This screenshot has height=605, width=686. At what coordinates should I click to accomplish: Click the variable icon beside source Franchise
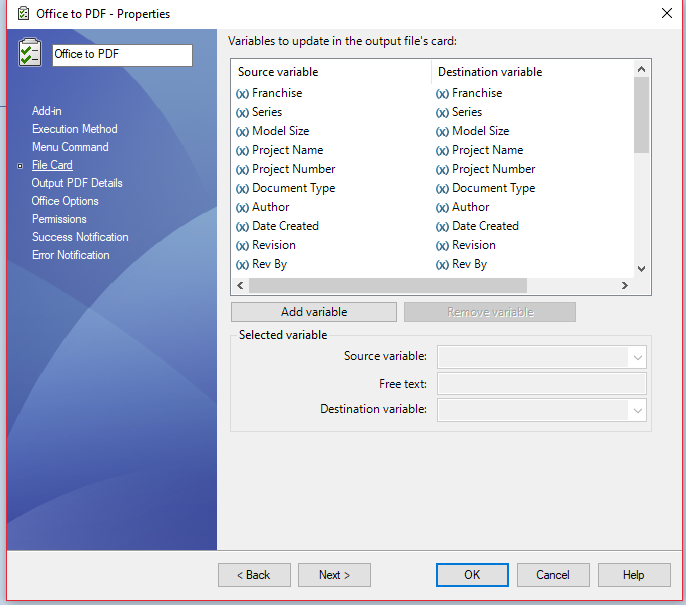click(x=242, y=94)
